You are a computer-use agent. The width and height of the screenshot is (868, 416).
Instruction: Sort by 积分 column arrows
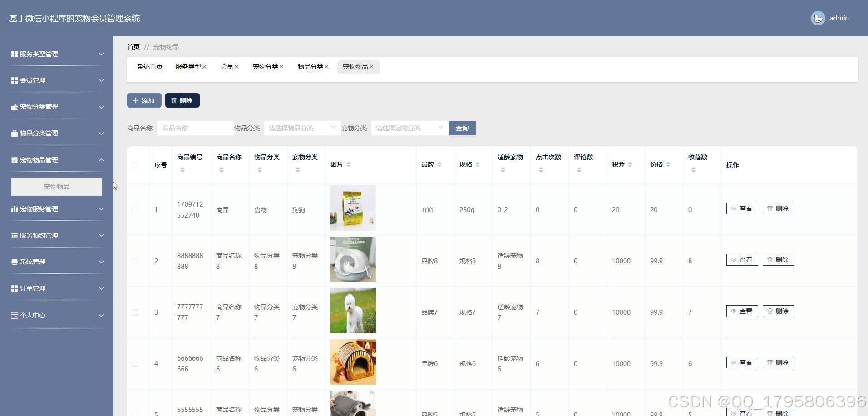[630, 164]
